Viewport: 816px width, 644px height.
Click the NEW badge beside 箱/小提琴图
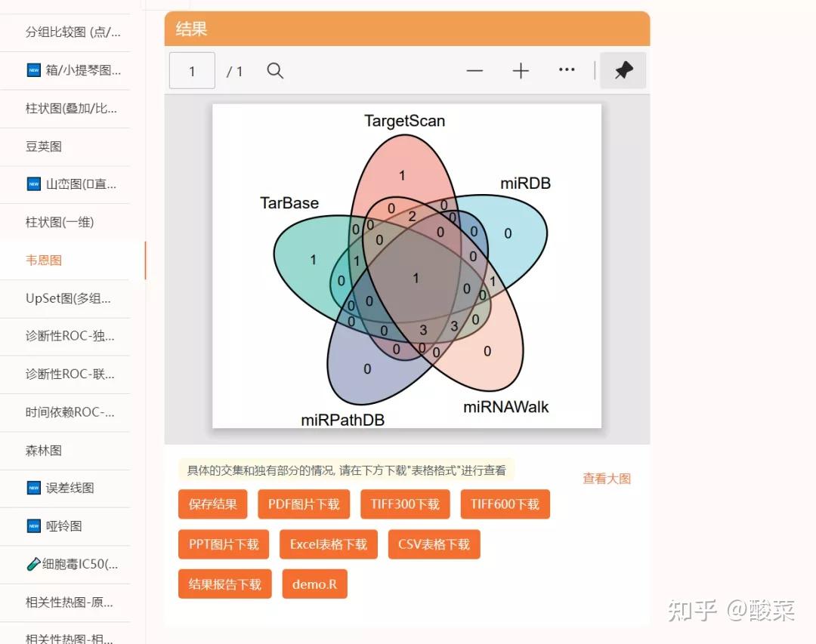pyautogui.click(x=34, y=69)
